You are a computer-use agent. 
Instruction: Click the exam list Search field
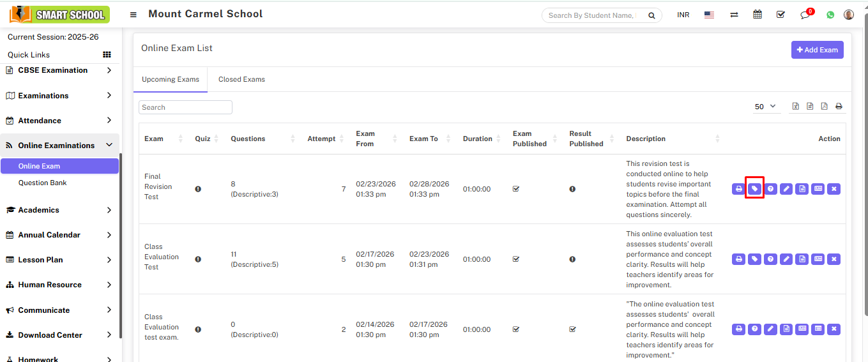tap(185, 107)
